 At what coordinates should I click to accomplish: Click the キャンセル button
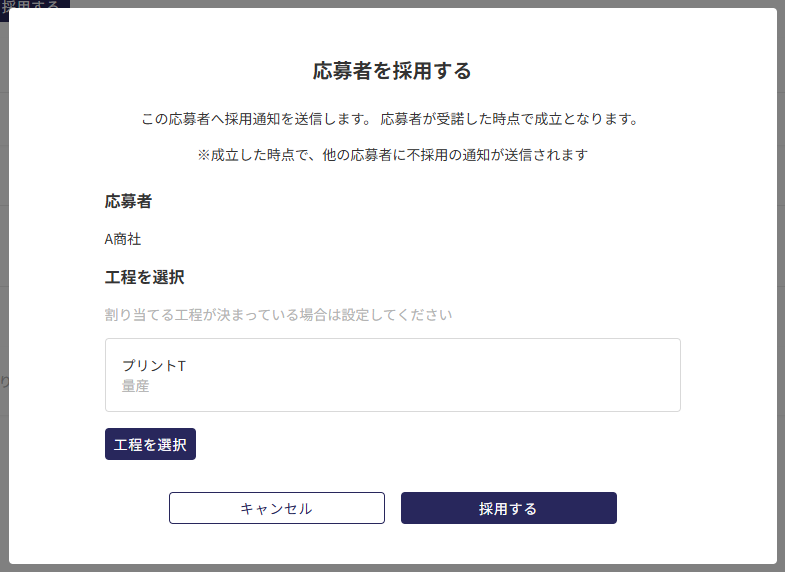276,508
